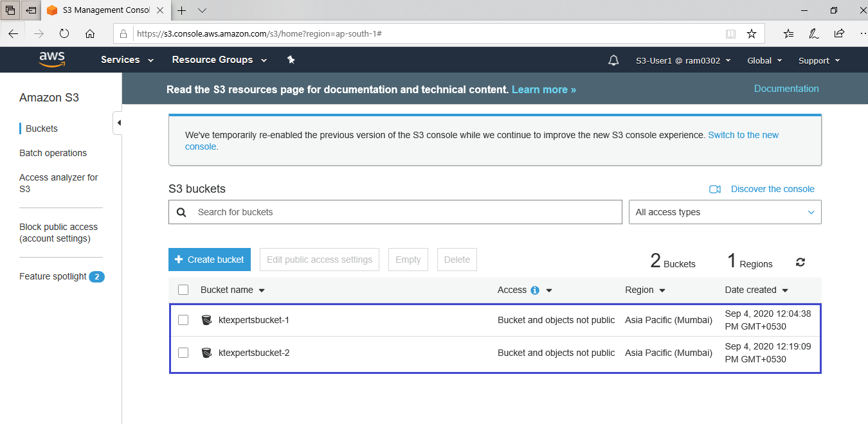Follow the Learn more link in banner
The image size is (868, 424).
point(544,89)
